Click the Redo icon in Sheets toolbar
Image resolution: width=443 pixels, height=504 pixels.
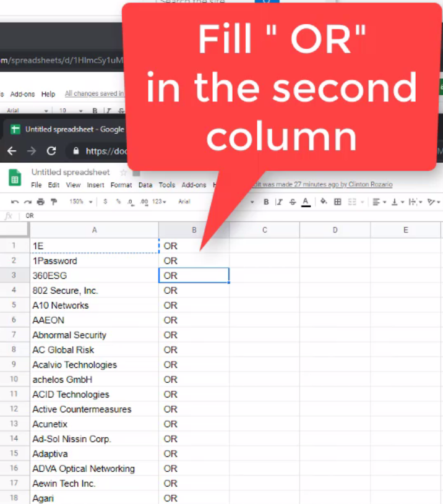28,202
